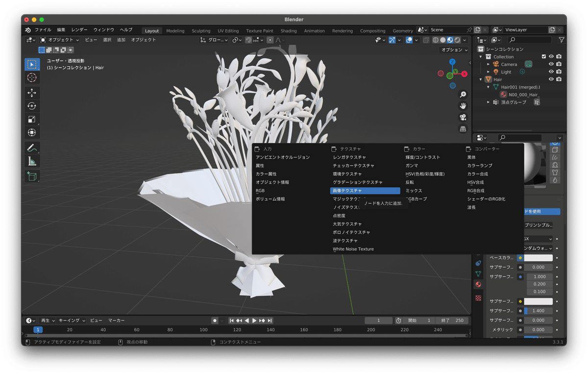Switch to rendered viewport shading

click(x=457, y=40)
